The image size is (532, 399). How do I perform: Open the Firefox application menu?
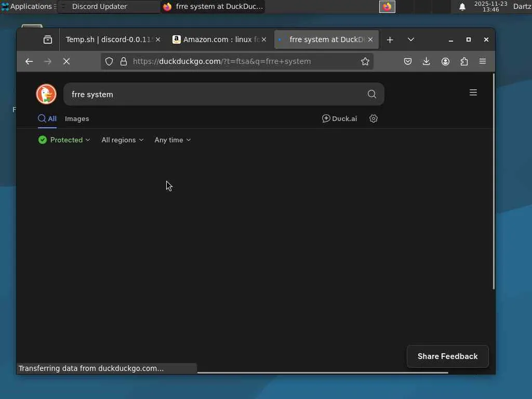pyautogui.click(x=483, y=61)
